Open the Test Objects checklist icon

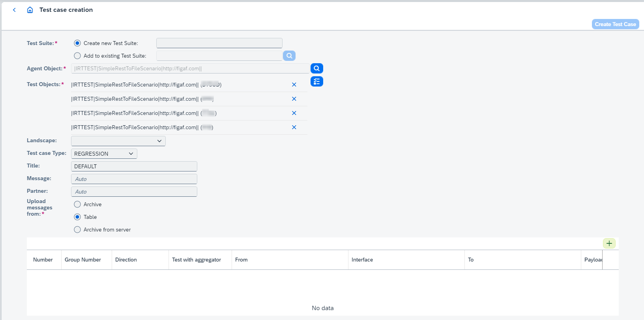317,81
